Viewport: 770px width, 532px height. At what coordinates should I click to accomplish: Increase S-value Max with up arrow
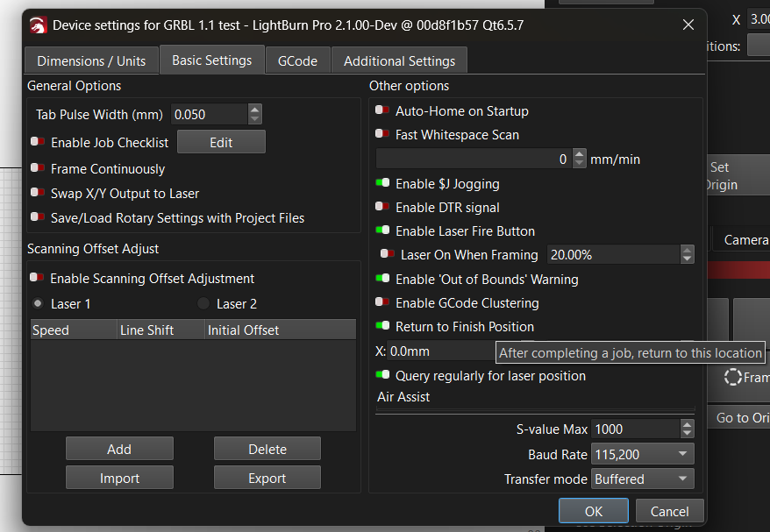[688, 424]
